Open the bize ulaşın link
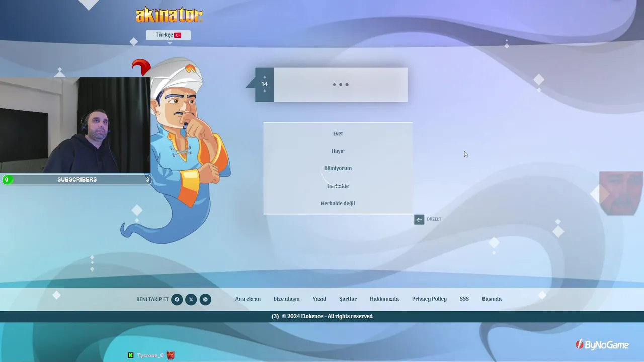The image size is (644, 362). [x=286, y=299]
